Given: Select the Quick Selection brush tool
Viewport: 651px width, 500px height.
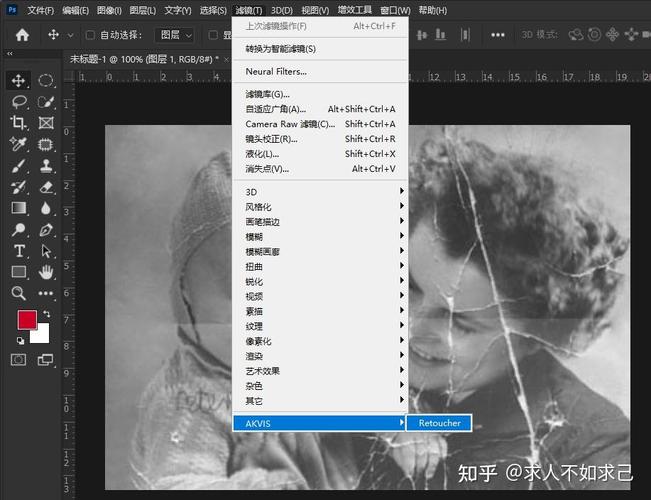Looking at the screenshot, I should pos(46,101).
